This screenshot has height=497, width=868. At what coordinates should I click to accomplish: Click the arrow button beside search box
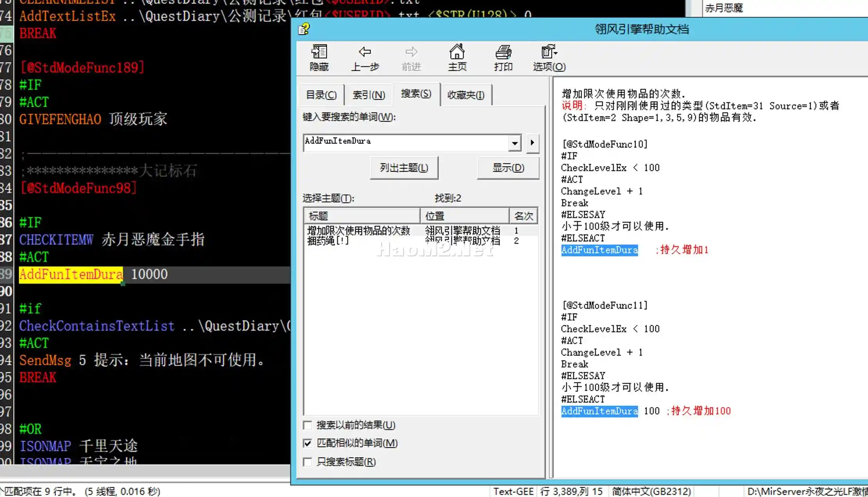pyautogui.click(x=532, y=143)
